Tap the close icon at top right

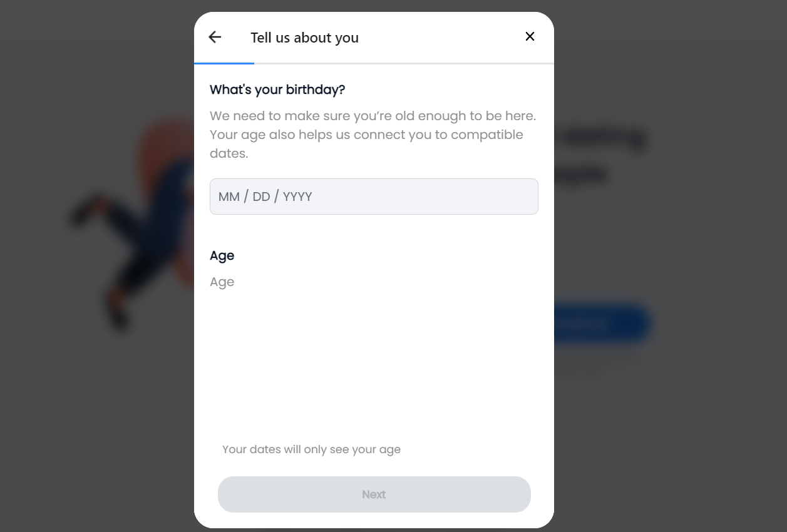pyautogui.click(x=530, y=36)
